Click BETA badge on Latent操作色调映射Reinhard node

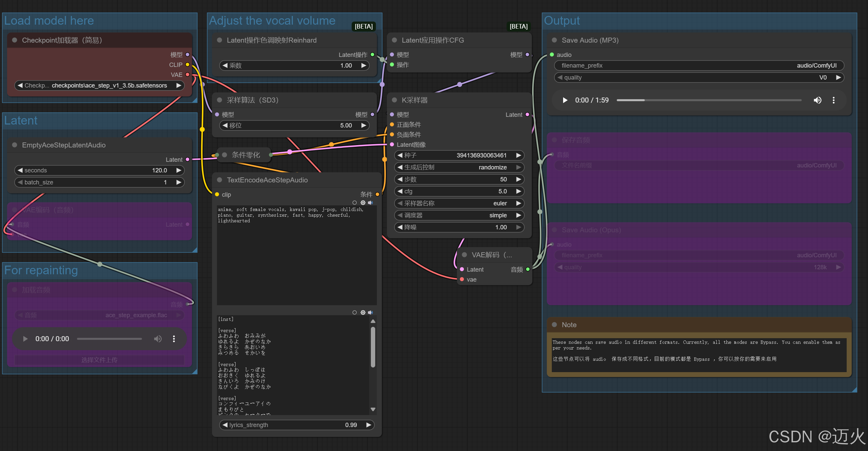coord(364,26)
